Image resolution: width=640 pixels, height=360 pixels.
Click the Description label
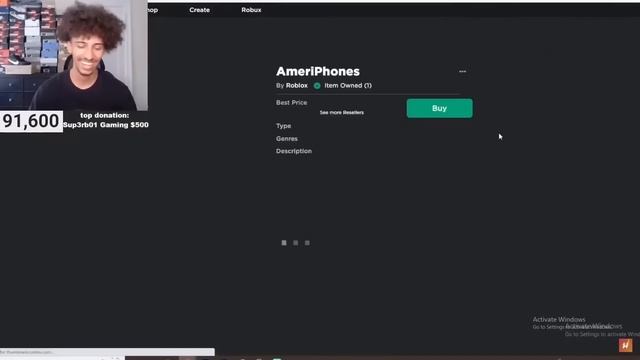(294, 151)
